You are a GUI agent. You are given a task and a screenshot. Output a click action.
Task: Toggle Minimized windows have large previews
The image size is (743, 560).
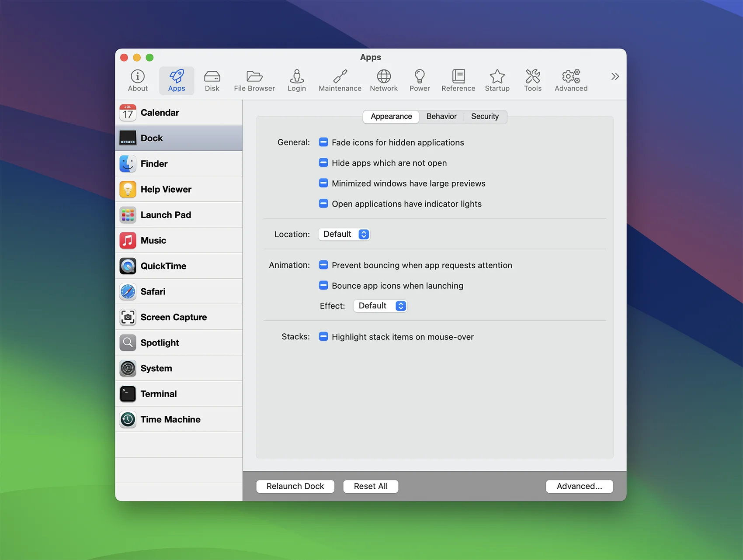(x=323, y=183)
